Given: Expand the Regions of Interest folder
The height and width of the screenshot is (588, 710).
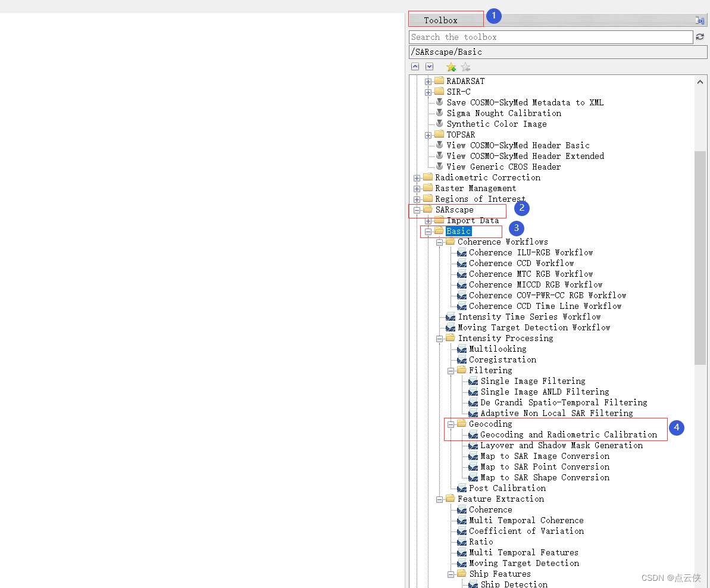Looking at the screenshot, I should (417, 199).
